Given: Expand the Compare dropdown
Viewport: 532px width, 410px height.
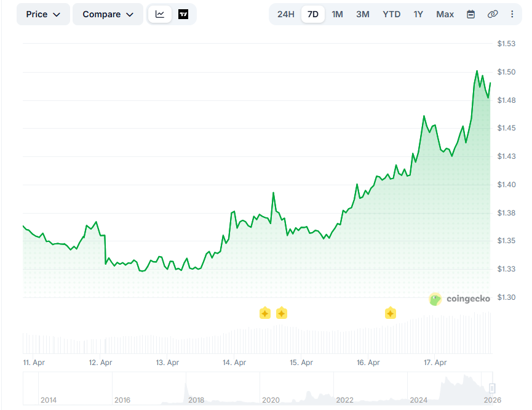Looking at the screenshot, I should [108, 14].
